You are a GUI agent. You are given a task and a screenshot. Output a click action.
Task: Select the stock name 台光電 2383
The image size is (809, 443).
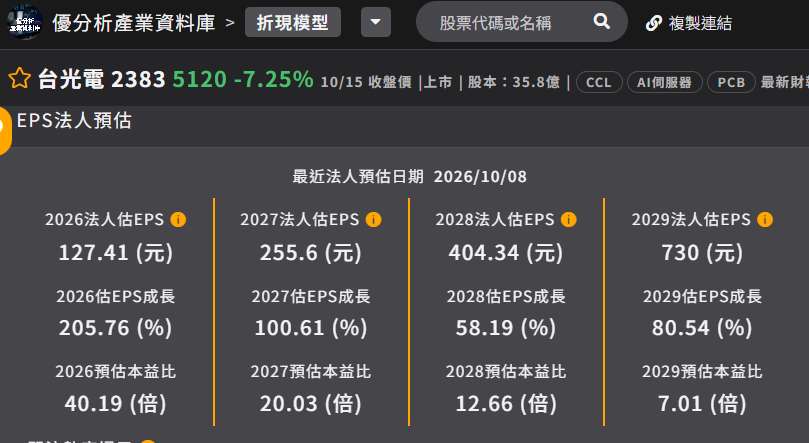(102, 79)
